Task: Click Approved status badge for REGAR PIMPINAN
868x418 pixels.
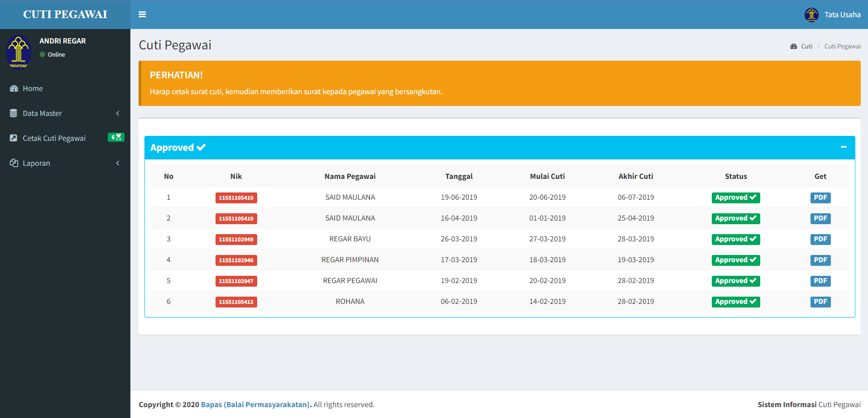Action: (x=735, y=260)
